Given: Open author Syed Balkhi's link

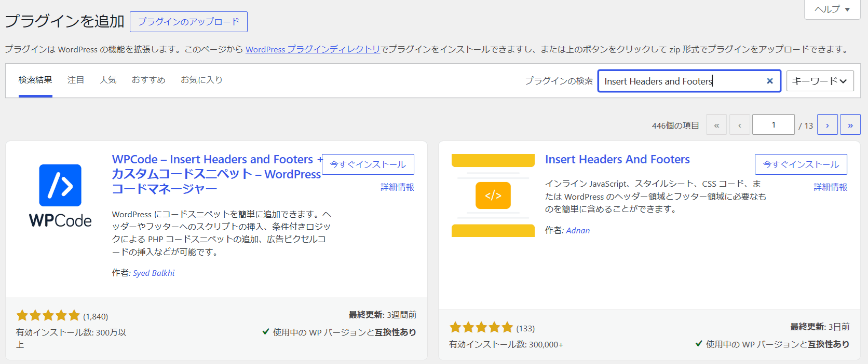Looking at the screenshot, I should [x=154, y=273].
